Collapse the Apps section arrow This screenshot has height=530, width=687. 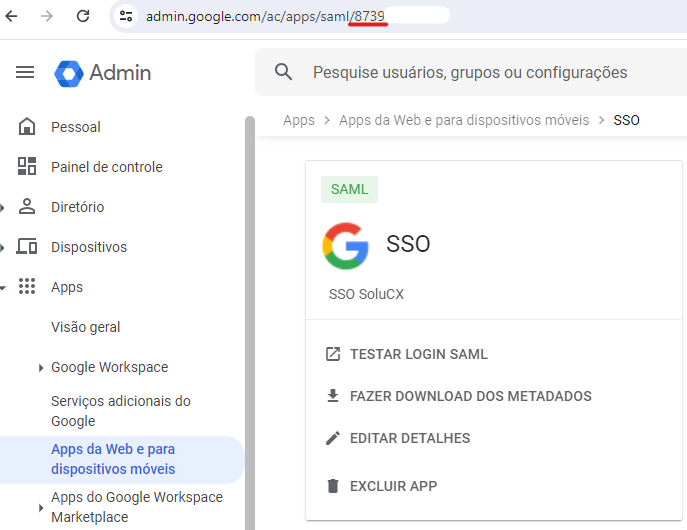pos(4,287)
